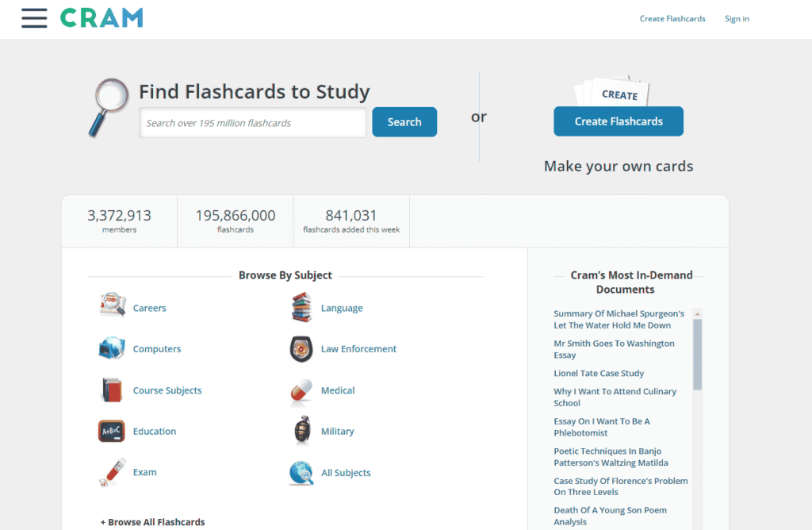The height and width of the screenshot is (530, 812).
Task: Open Case Study Of Florence's Problem link
Action: tap(620, 486)
